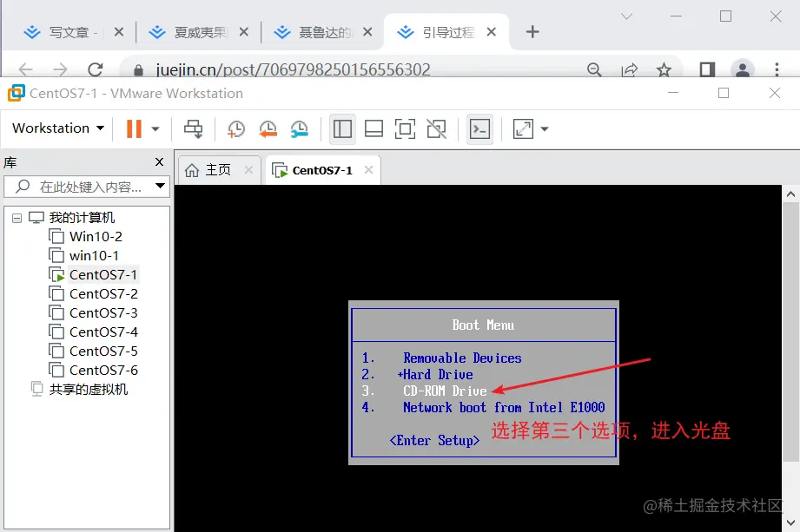Reload the juejin.cn page
Image resolution: width=800 pixels, height=532 pixels.
click(x=96, y=69)
